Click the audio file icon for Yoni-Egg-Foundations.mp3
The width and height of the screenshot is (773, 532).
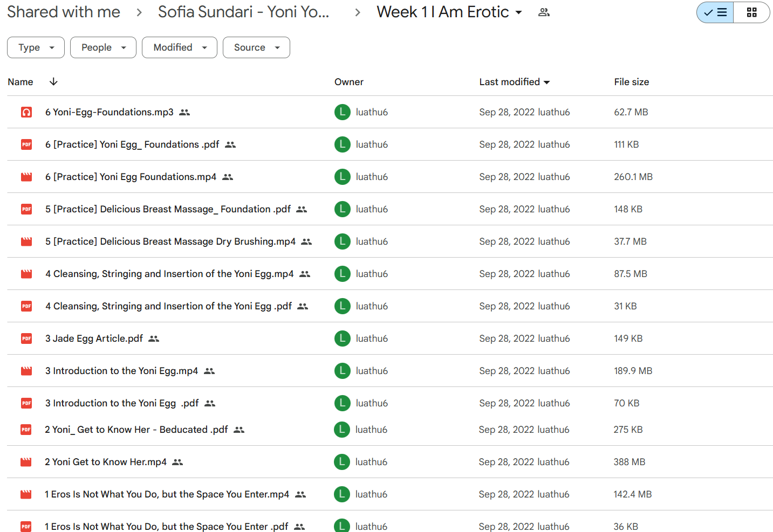(26, 112)
